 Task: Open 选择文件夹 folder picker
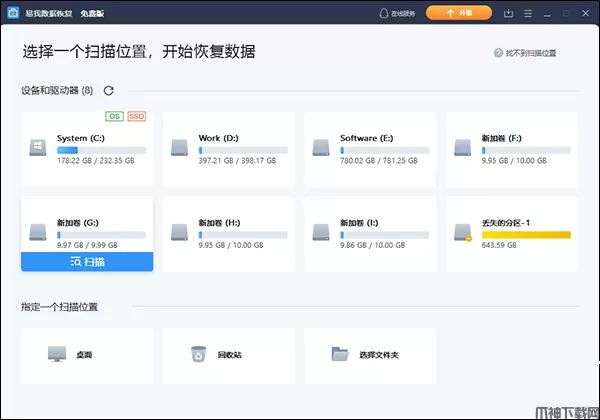pyautogui.click(x=370, y=354)
